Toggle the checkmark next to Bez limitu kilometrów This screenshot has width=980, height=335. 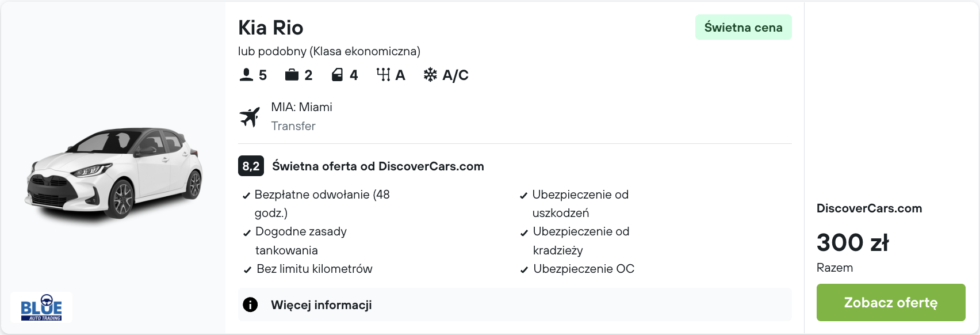click(x=246, y=269)
